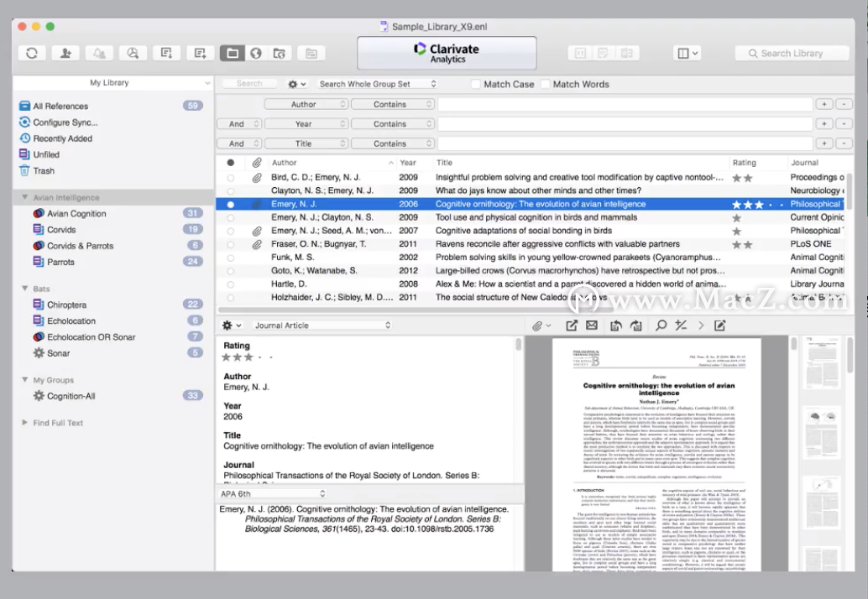Click the Import References icon
The height and width of the screenshot is (599, 868).
tap(166, 53)
